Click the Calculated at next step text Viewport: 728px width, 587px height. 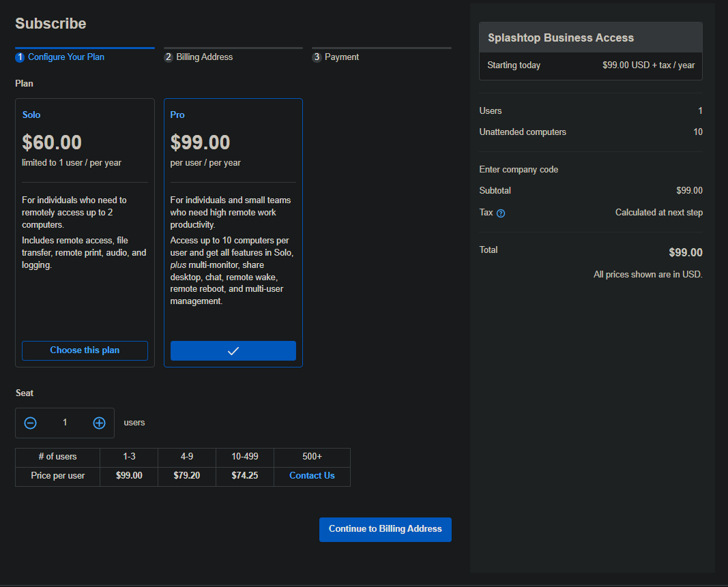(658, 213)
